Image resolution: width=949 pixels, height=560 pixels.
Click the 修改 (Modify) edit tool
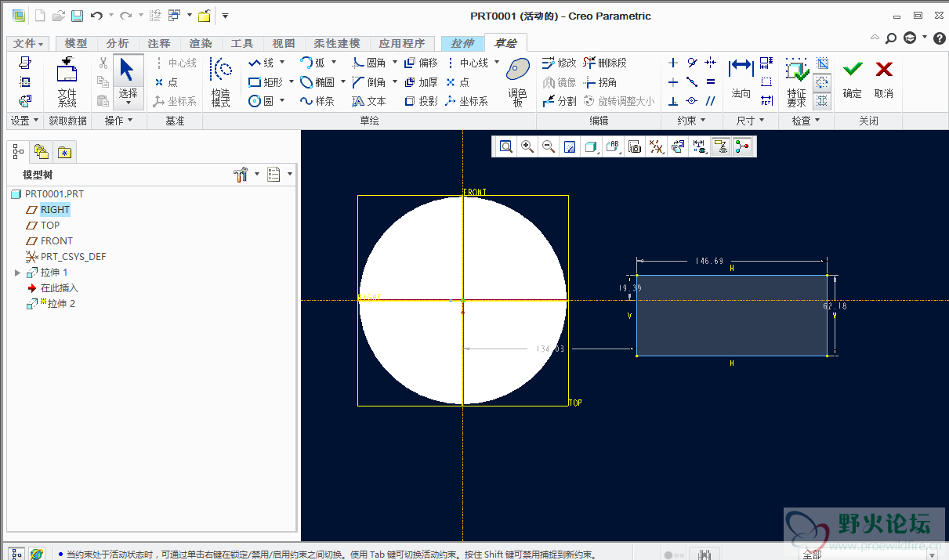click(x=559, y=63)
